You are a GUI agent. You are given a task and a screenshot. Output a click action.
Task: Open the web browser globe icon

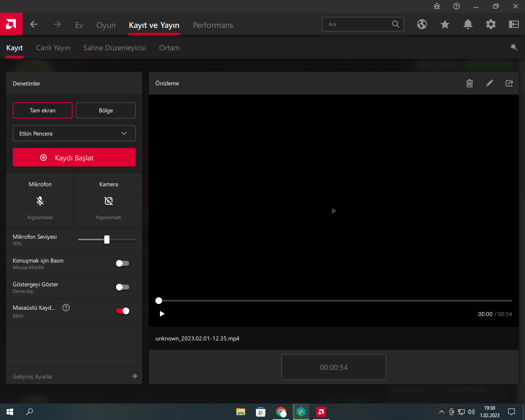pyautogui.click(x=422, y=25)
